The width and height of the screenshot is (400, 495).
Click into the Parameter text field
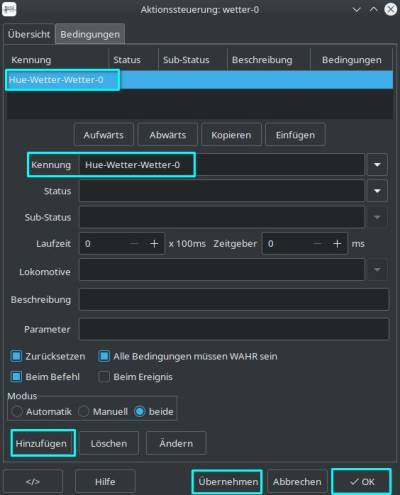pos(234,329)
